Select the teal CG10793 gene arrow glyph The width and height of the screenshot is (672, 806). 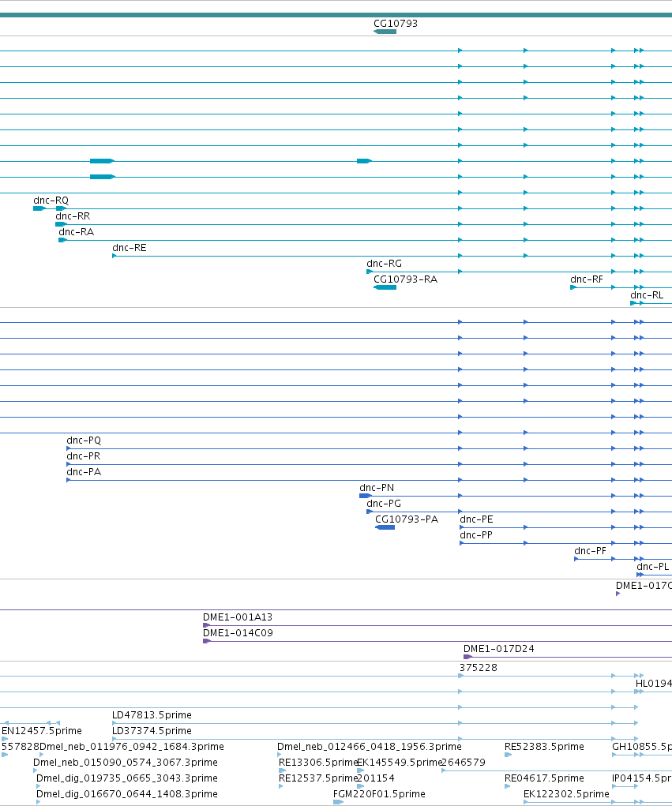pos(385,32)
